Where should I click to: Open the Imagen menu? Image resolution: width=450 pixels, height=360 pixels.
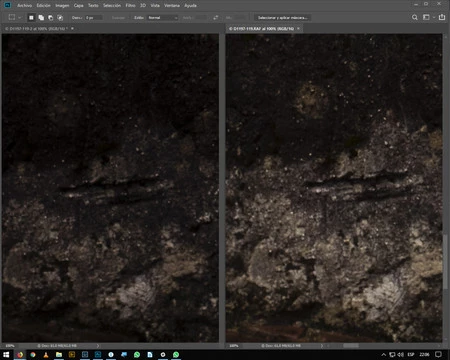point(62,5)
